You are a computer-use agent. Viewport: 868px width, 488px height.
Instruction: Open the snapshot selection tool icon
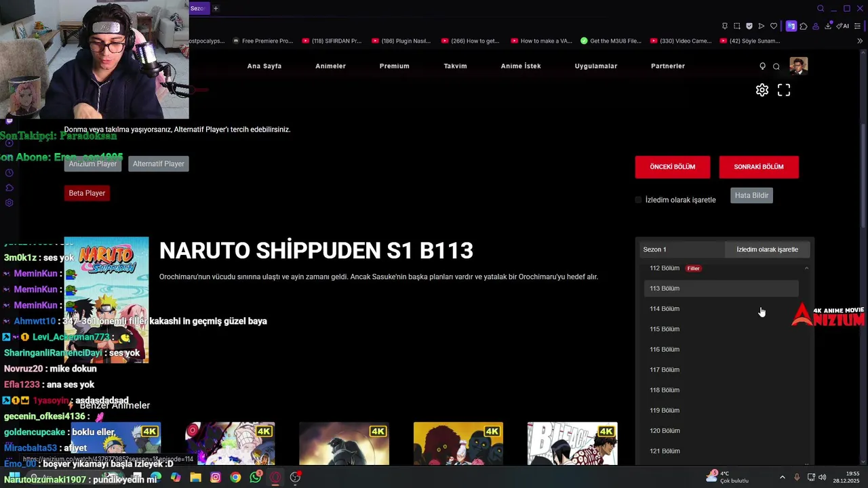tap(737, 26)
